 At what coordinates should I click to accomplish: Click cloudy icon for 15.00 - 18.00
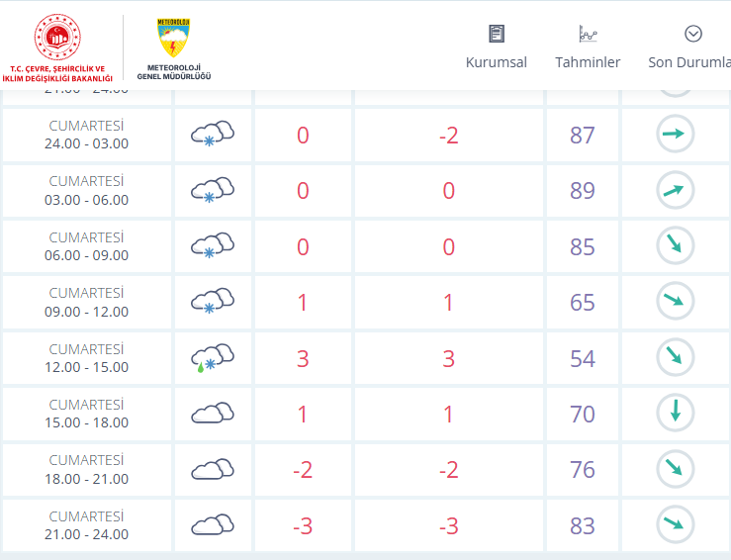pos(213,414)
